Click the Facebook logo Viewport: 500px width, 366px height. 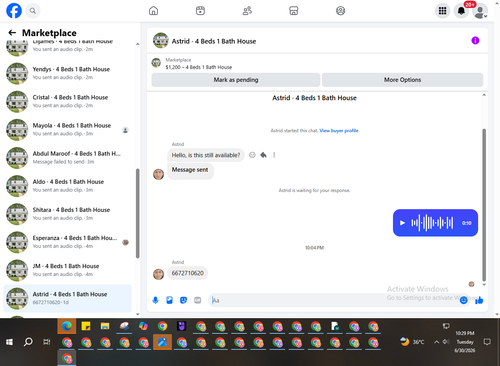pyautogui.click(x=14, y=11)
